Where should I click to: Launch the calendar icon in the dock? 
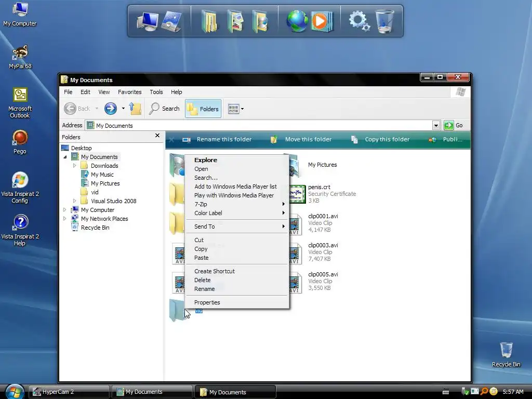point(171,21)
